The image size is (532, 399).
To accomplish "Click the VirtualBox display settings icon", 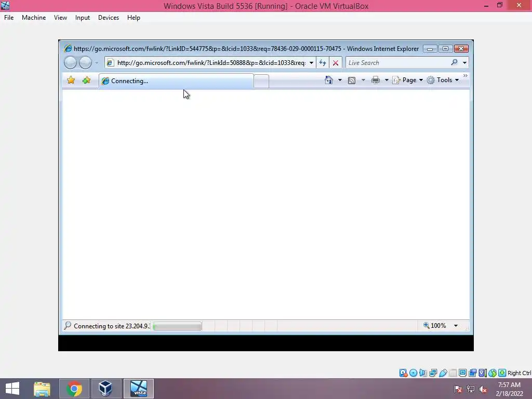I will point(463,373).
